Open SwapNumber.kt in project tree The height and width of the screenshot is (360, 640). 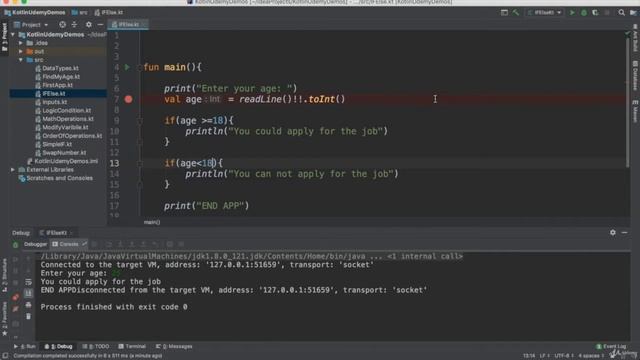64,153
